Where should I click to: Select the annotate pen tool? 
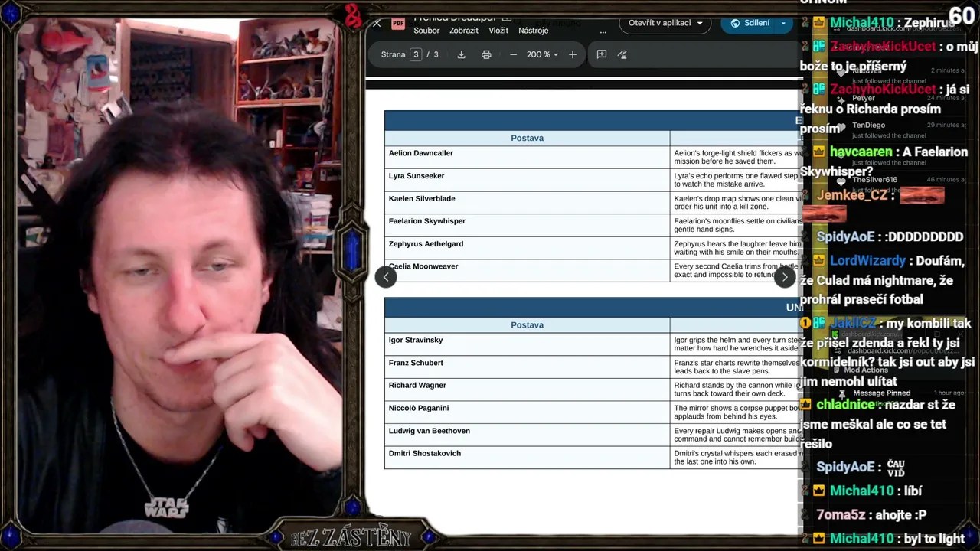tap(622, 54)
